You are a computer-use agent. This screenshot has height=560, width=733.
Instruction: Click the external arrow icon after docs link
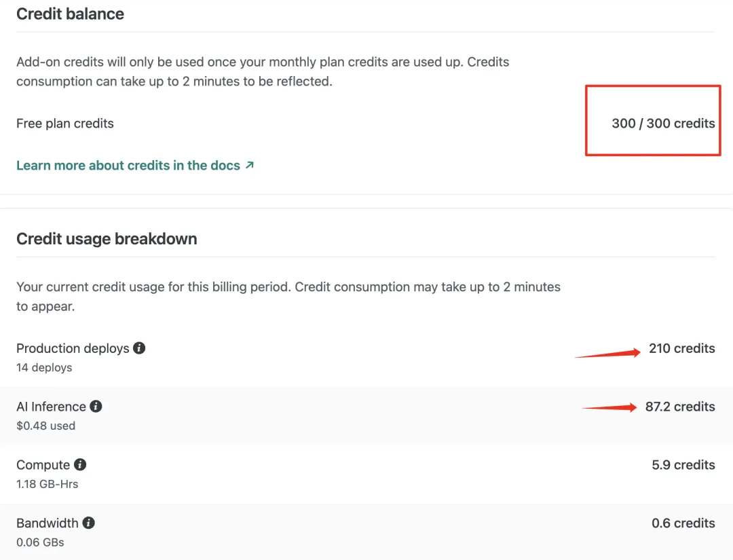click(250, 165)
